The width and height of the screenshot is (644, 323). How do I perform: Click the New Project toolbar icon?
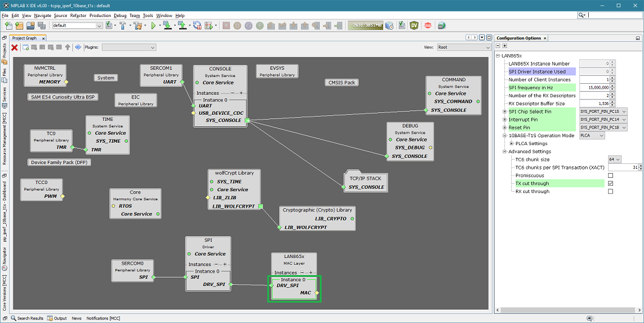point(19,25)
